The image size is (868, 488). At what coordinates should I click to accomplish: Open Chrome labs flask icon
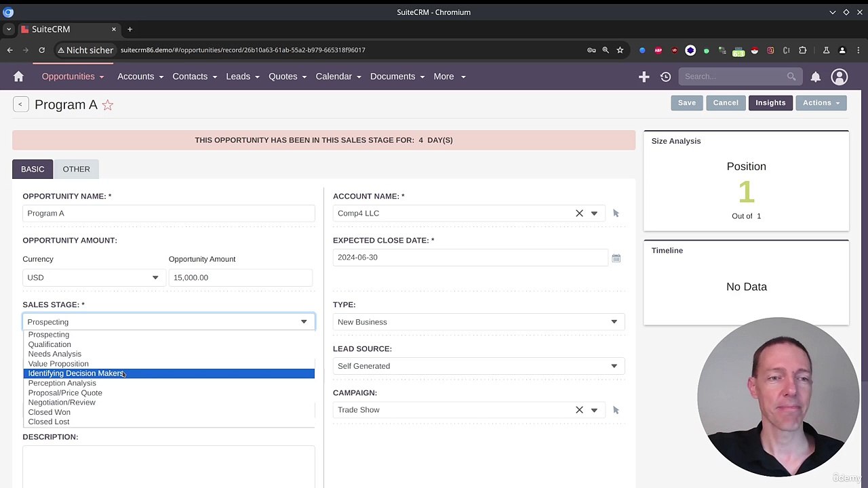[826, 50]
